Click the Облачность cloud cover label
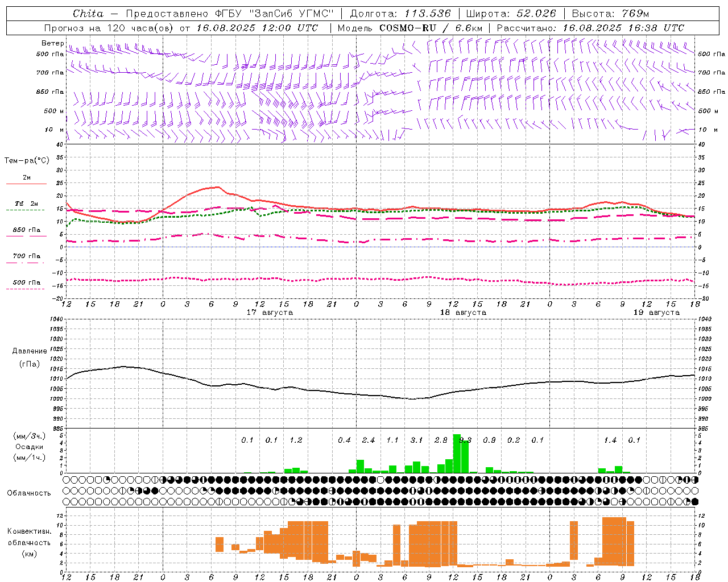The image size is (728, 582). coord(29,493)
